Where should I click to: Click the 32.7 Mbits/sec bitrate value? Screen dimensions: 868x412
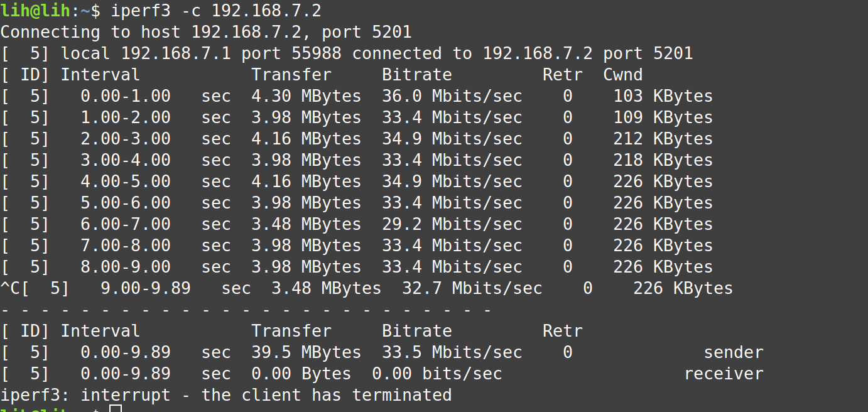472,288
